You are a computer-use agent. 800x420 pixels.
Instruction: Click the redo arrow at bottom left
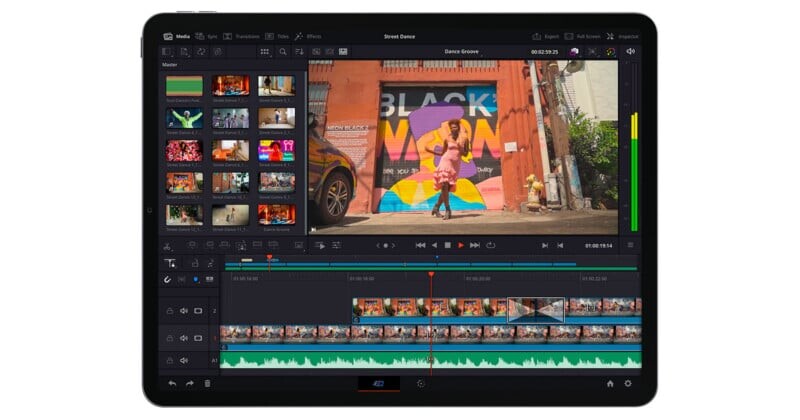[x=189, y=383]
